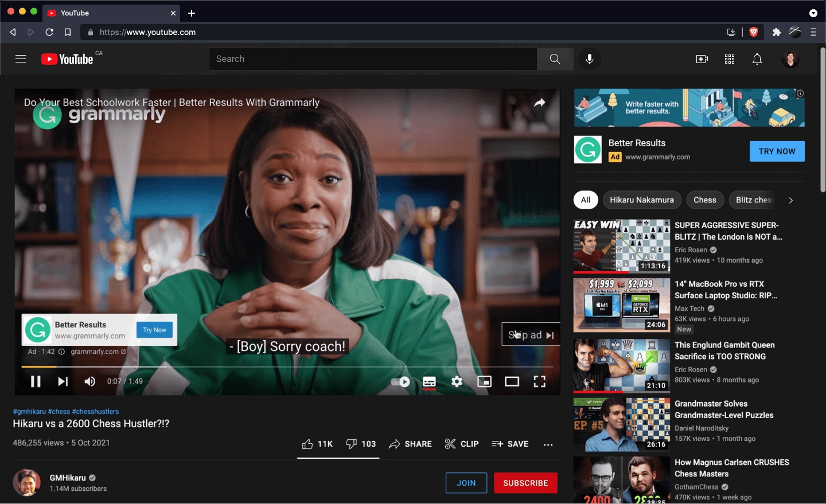Screen dimensions: 826x504
Task: Click the #chesshustlers hashtag link
Action: point(96,412)
